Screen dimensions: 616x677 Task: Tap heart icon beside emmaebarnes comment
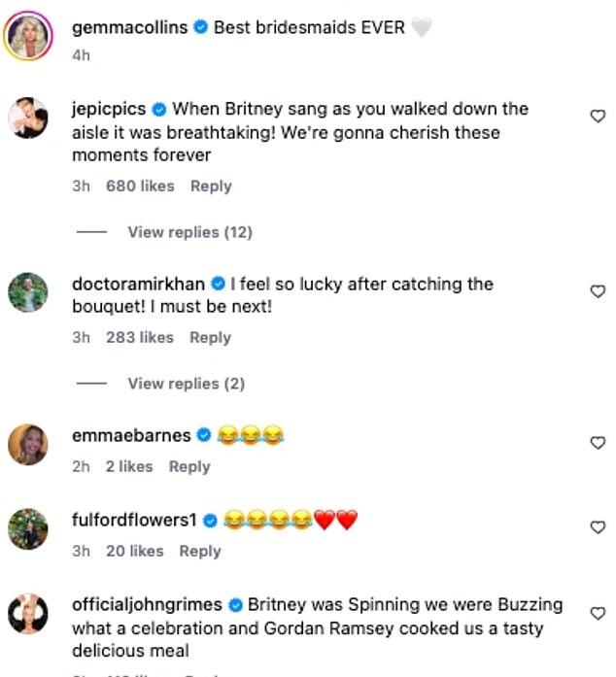coord(599,443)
